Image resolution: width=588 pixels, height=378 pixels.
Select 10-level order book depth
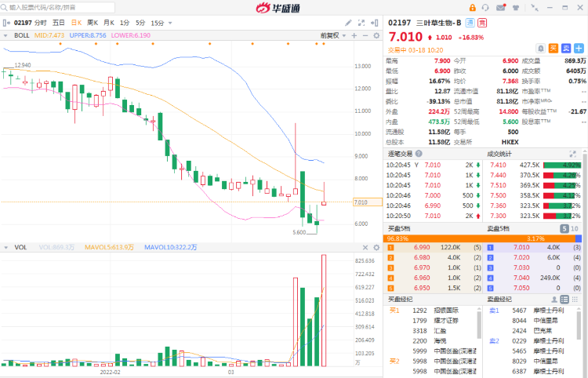(575, 228)
